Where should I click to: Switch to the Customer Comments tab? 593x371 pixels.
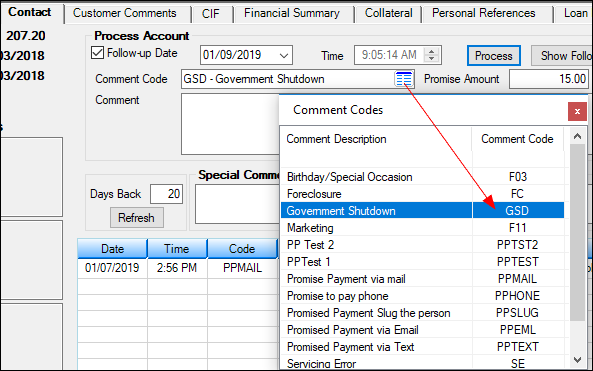(124, 13)
